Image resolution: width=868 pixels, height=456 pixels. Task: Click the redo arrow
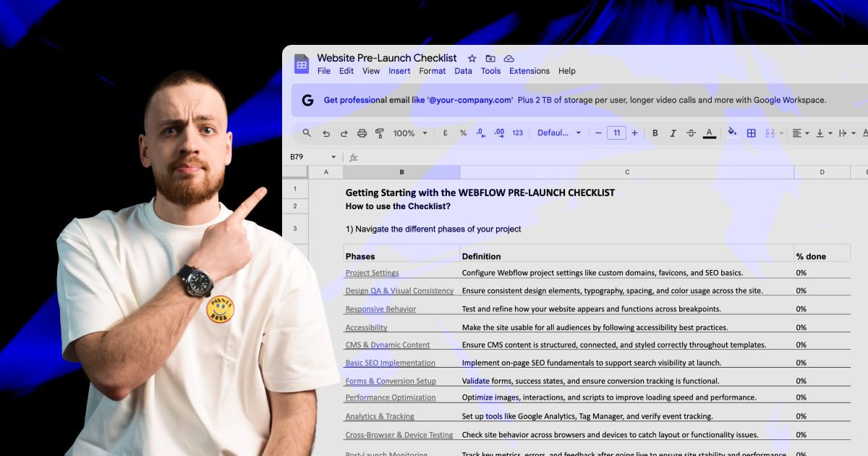click(x=344, y=133)
